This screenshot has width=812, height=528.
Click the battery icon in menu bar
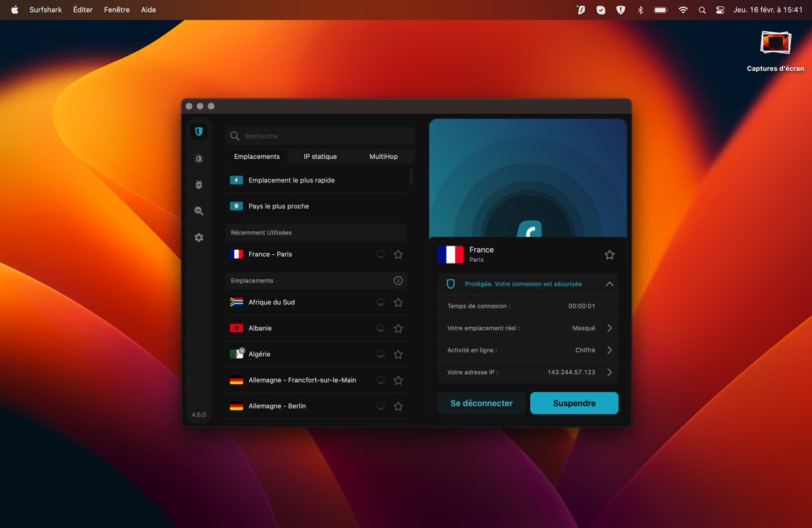(661, 10)
